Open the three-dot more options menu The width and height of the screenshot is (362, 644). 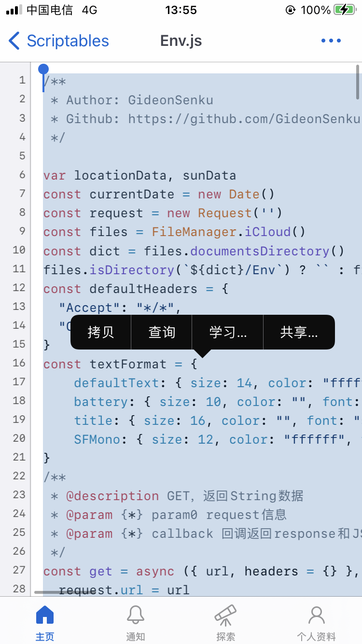tap(331, 41)
